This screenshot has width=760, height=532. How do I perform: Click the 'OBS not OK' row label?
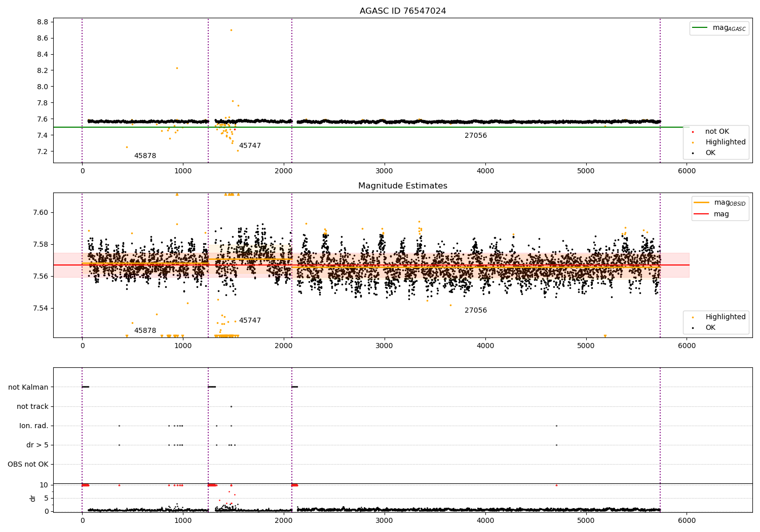tap(28, 464)
